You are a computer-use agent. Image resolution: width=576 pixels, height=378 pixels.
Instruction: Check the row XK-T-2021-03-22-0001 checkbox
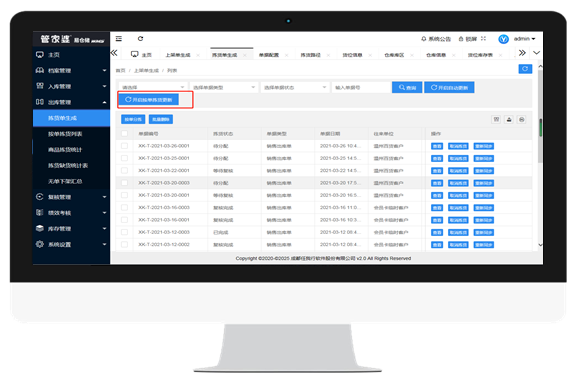click(125, 170)
